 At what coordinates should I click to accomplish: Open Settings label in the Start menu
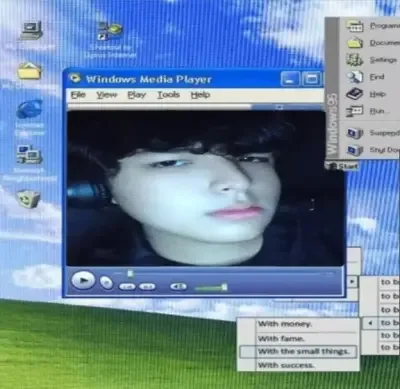coord(383,60)
